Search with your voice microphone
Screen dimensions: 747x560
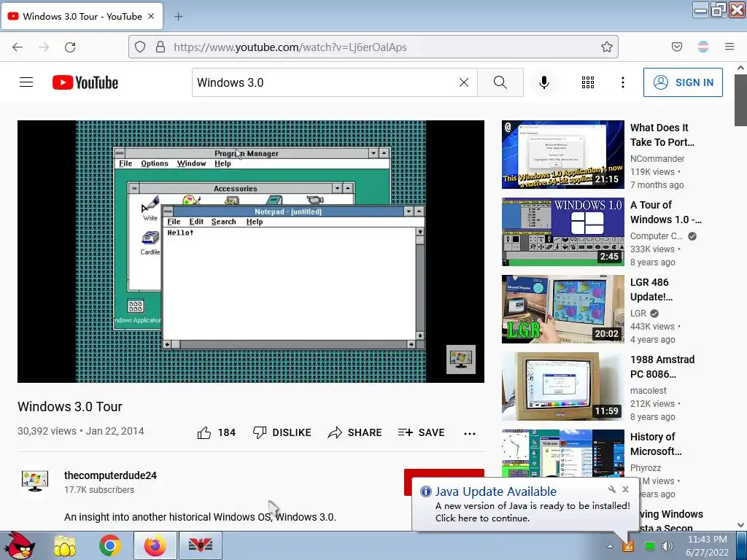[544, 82]
